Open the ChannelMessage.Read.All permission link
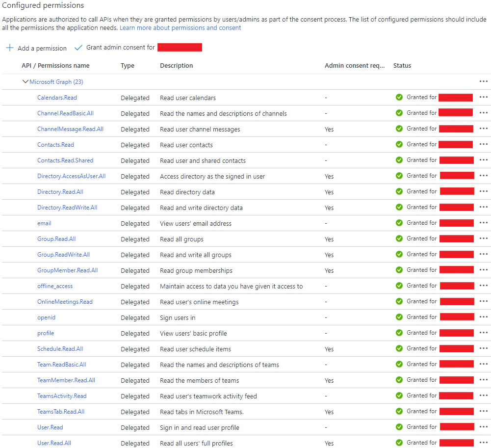The height and width of the screenshot is (448, 491). 70,129
